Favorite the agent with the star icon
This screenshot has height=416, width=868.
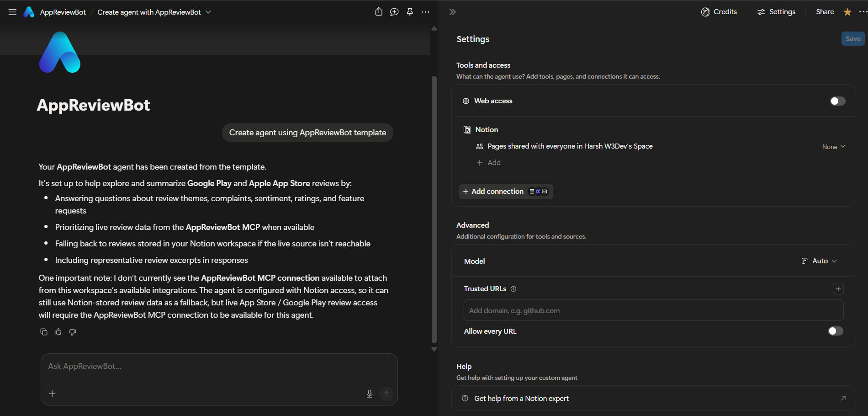click(x=847, y=12)
